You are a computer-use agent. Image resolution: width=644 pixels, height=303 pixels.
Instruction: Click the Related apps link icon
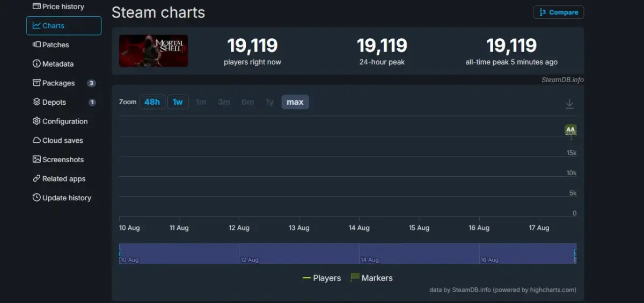36,179
